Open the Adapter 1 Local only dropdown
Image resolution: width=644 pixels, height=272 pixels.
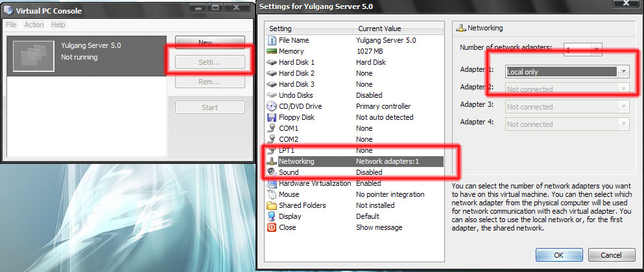[567, 72]
